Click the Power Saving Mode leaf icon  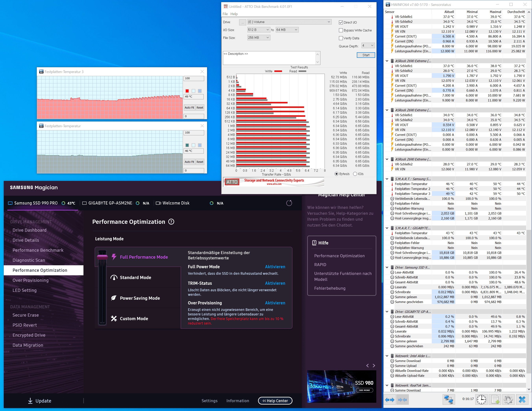coord(114,298)
